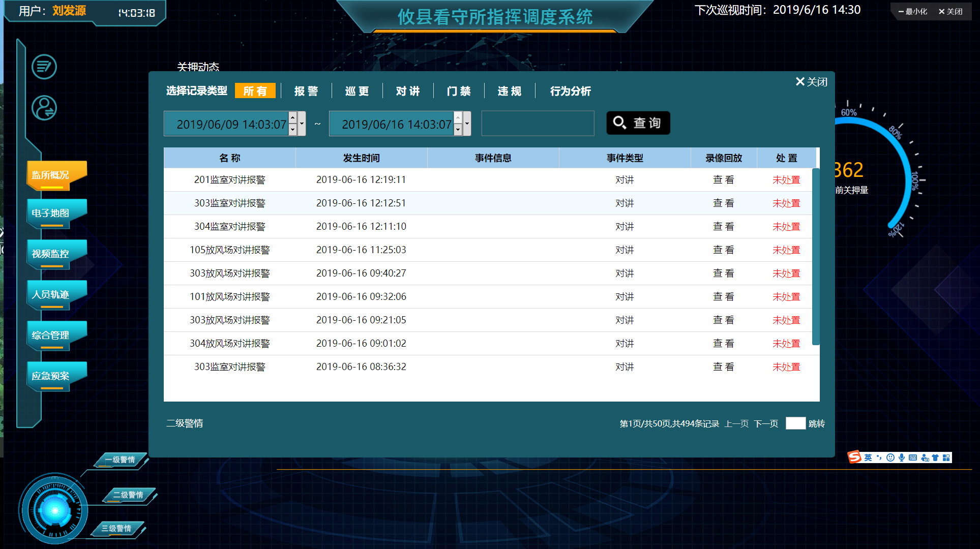Open the start date calendar dropdown

point(302,124)
